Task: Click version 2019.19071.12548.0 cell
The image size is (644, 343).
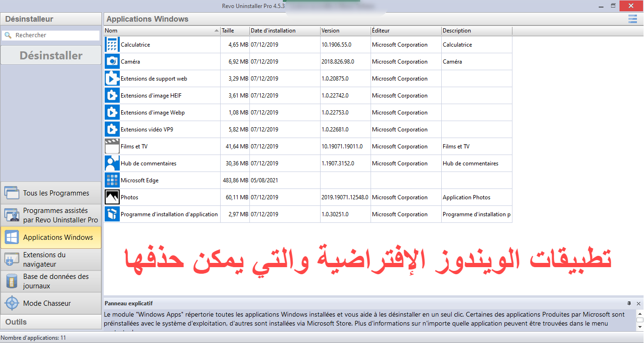Action: (x=345, y=197)
